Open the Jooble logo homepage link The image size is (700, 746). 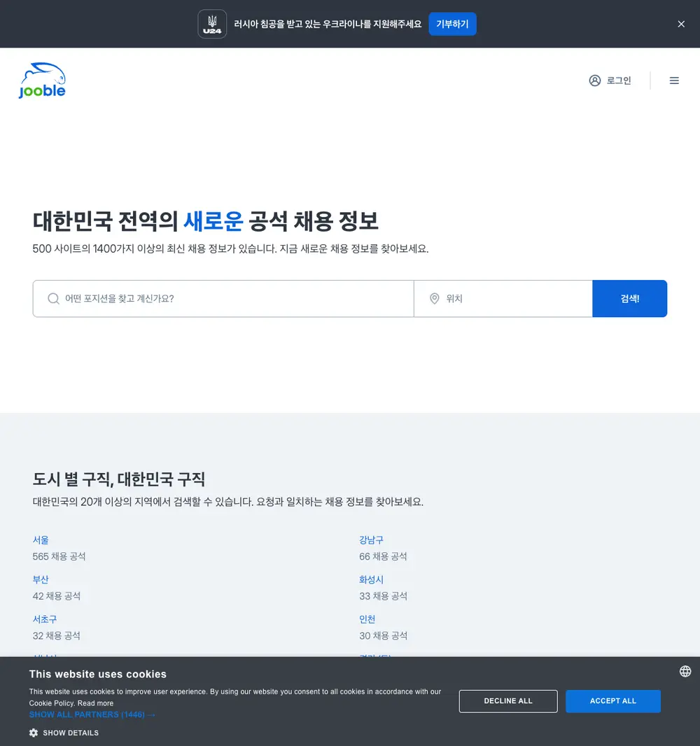[42, 80]
